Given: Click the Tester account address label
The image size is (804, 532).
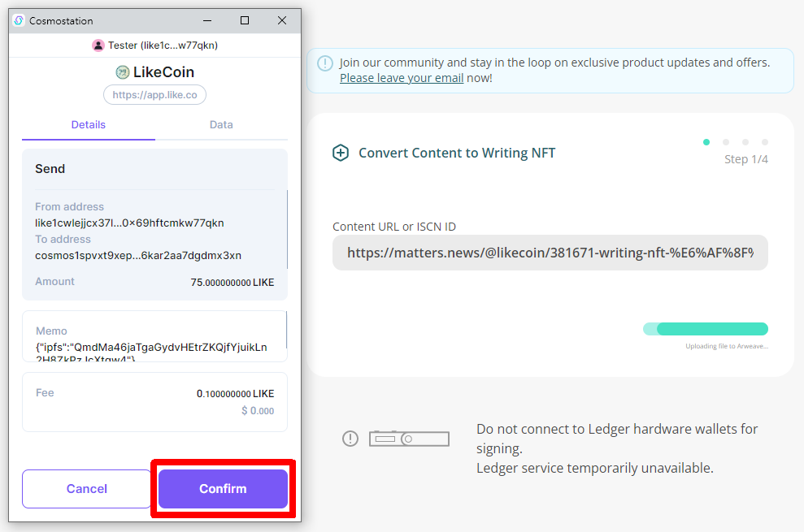Looking at the screenshot, I should tap(163, 45).
